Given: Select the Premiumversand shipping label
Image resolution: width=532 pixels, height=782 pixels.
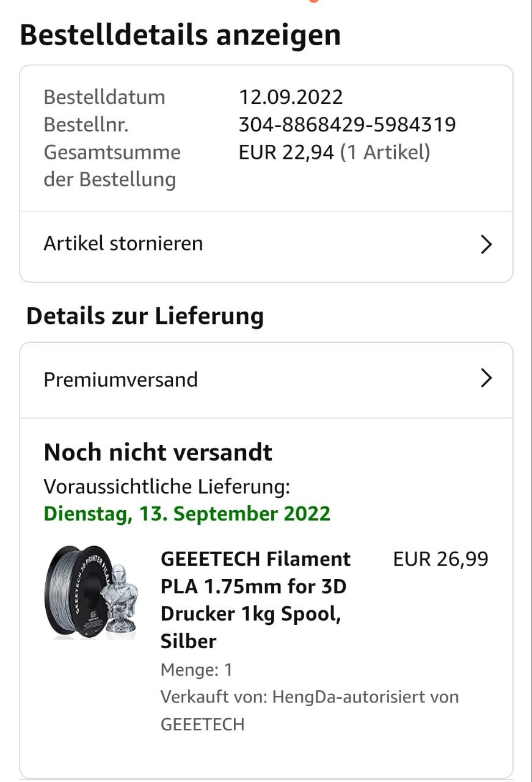Looking at the screenshot, I should click(x=120, y=379).
